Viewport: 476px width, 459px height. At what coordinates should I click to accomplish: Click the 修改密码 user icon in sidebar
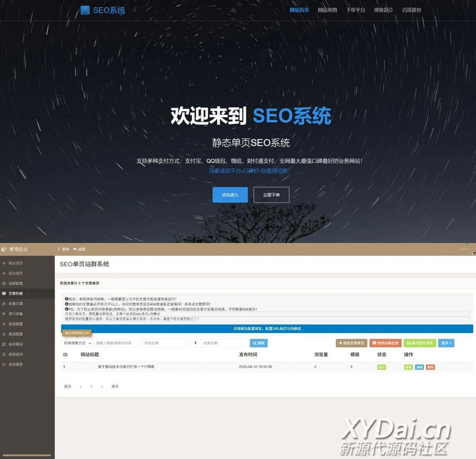pyautogui.click(x=4, y=354)
